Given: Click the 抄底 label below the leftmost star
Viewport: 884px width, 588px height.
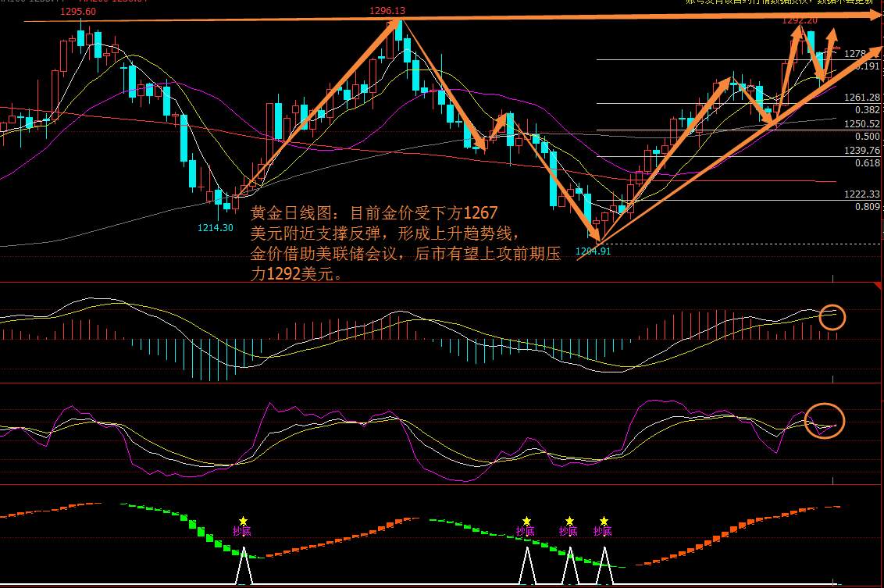Looking at the screenshot, I should [242, 531].
